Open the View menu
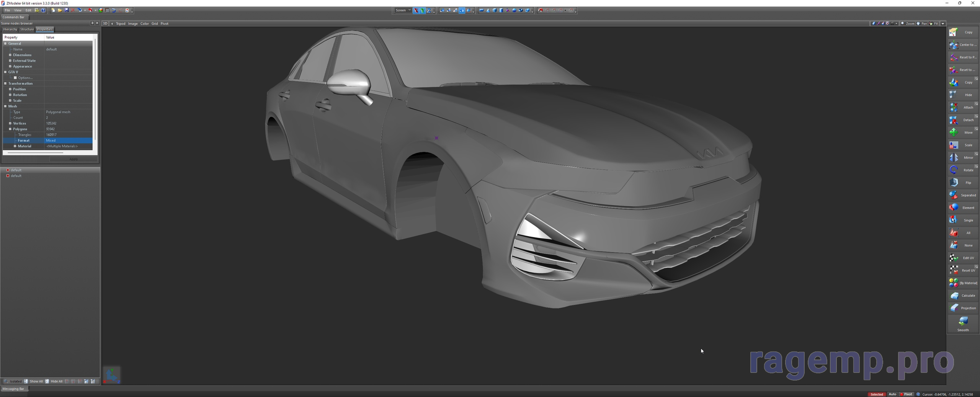980x397 pixels. [x=18, y=10]
